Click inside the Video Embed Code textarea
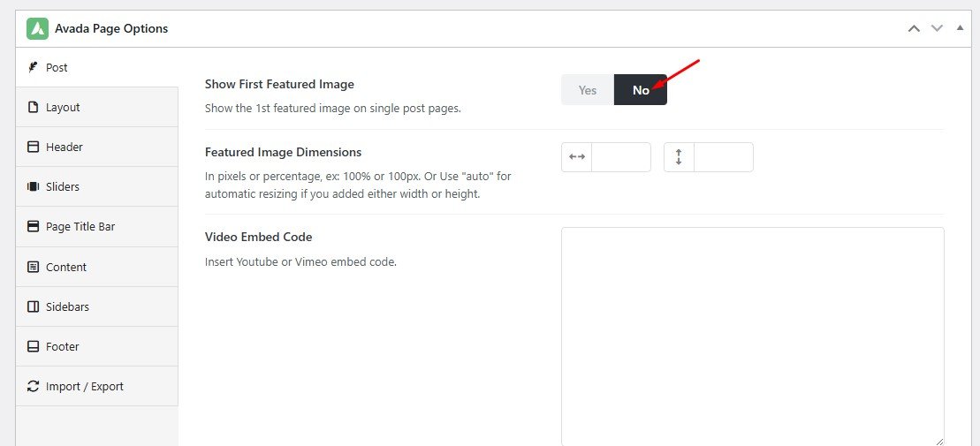The height and width of the screenshot is (446, 980). coord(752,336)
